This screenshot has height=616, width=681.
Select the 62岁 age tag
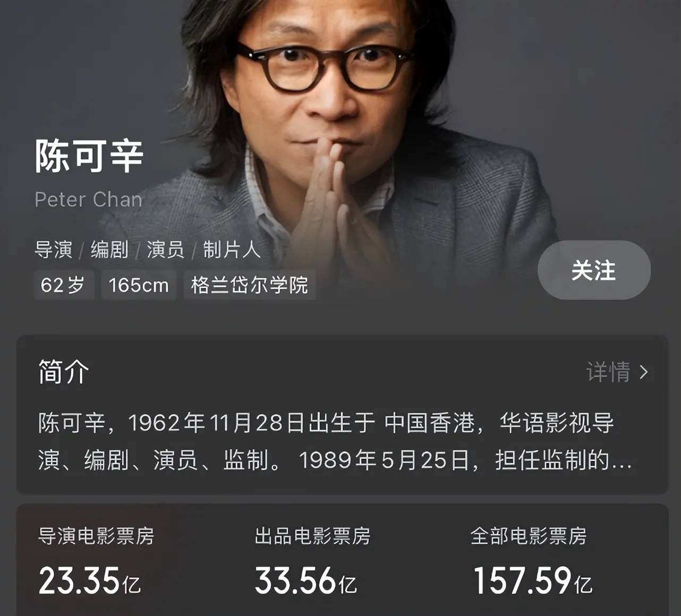(x=64, y=285)
